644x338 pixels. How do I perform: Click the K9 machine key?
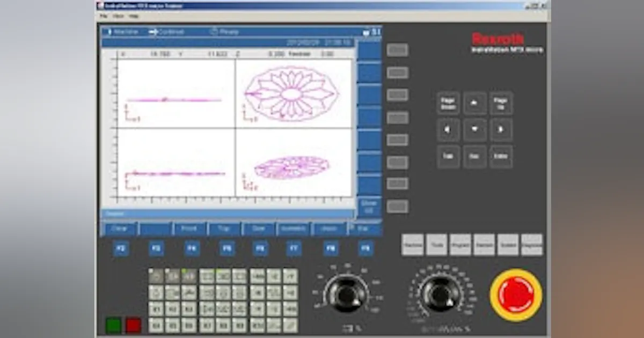(x=240, y=325)
